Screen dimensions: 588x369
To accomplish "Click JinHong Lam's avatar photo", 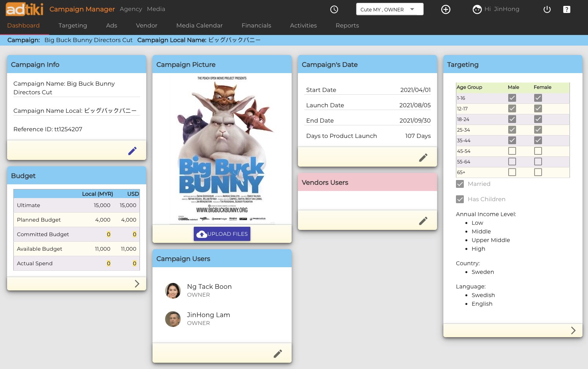I will click(173, 319).
